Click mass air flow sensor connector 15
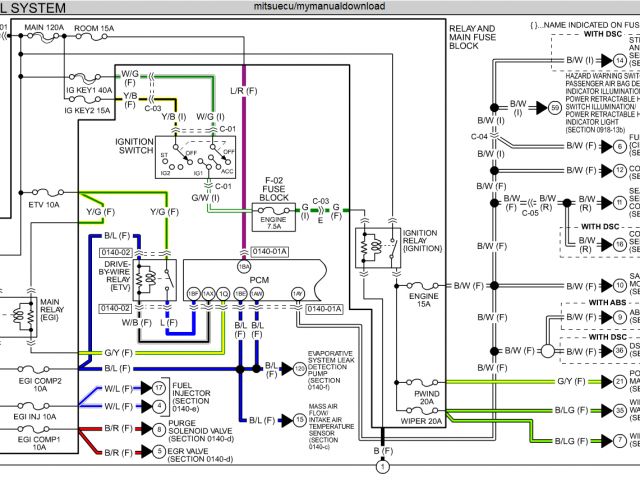This screenshot has height=480, width=640. click(x=298, y=420)
